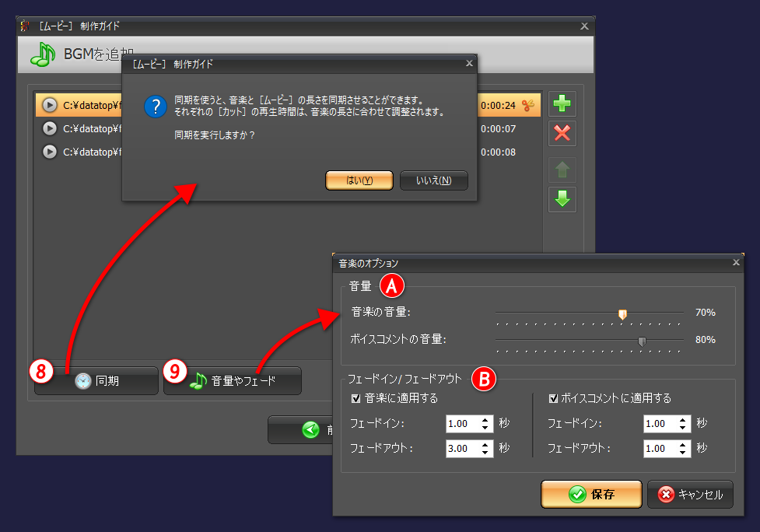Cancel the music options dialog
This screenshot has height=532, width=760.
[690, 494]
